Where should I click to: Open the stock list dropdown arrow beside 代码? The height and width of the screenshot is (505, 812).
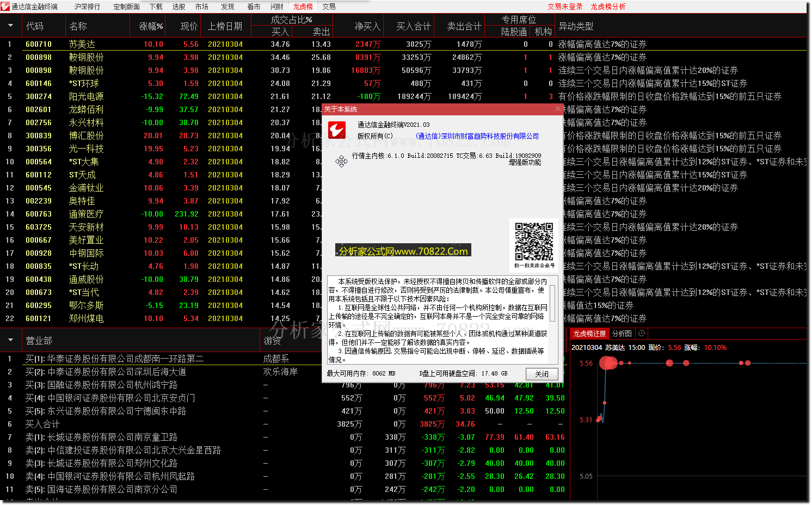click(x=10, y=26)
